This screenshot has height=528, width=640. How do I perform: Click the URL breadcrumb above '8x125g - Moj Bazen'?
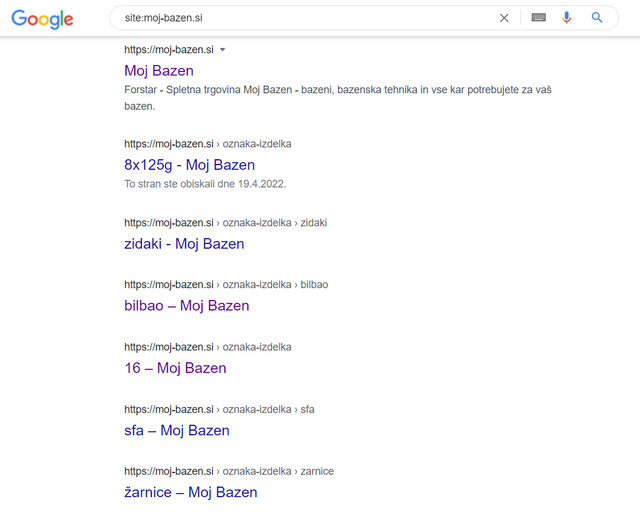[x=208, y=144]
